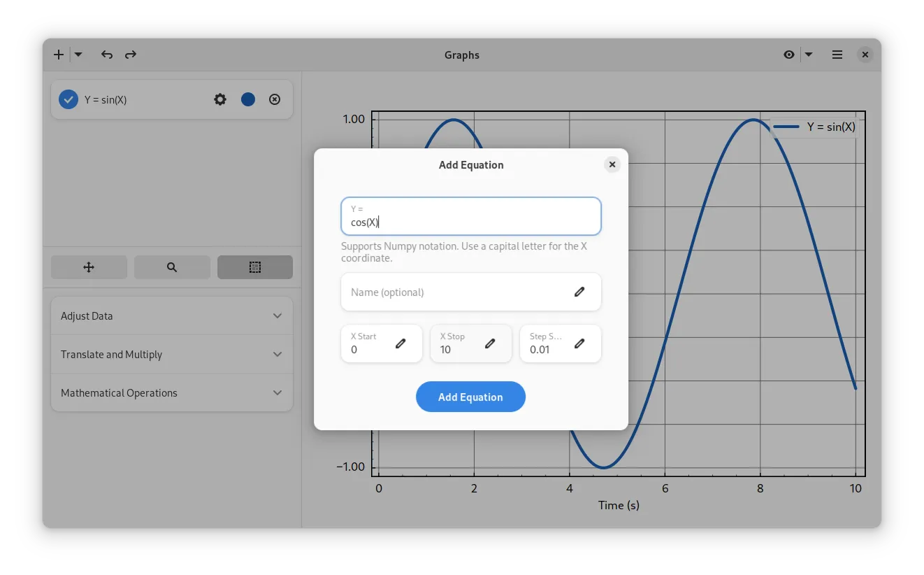The width and height of the screenshot is (924, 575).
Task: Click the redo arrow in header
Action: (131, 55)
